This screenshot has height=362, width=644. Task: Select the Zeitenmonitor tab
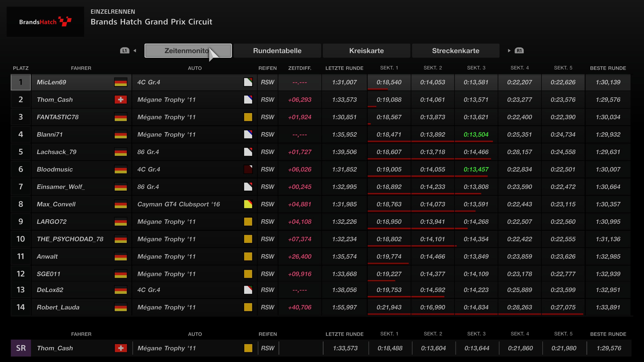[180, 51]
